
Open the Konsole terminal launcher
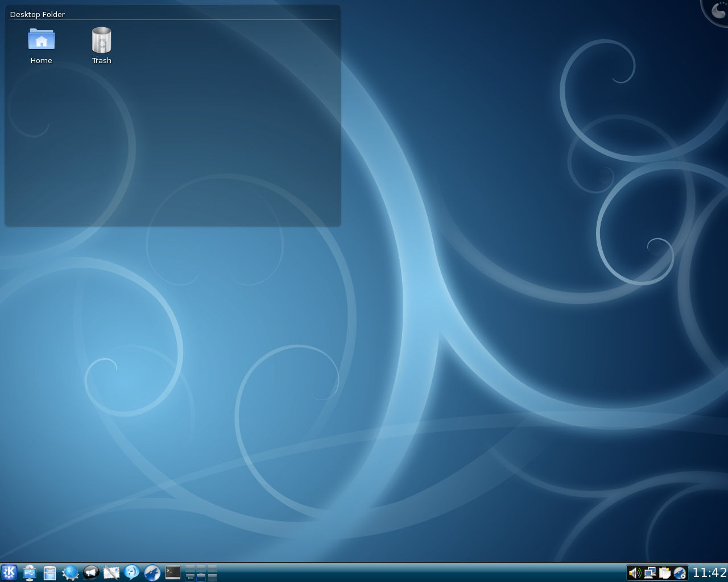[x=173, y=572]
